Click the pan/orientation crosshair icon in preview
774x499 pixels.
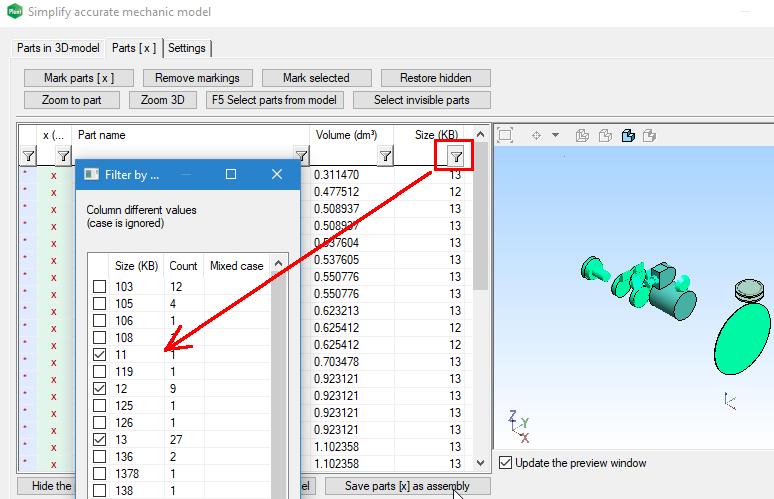pos(535,135)
